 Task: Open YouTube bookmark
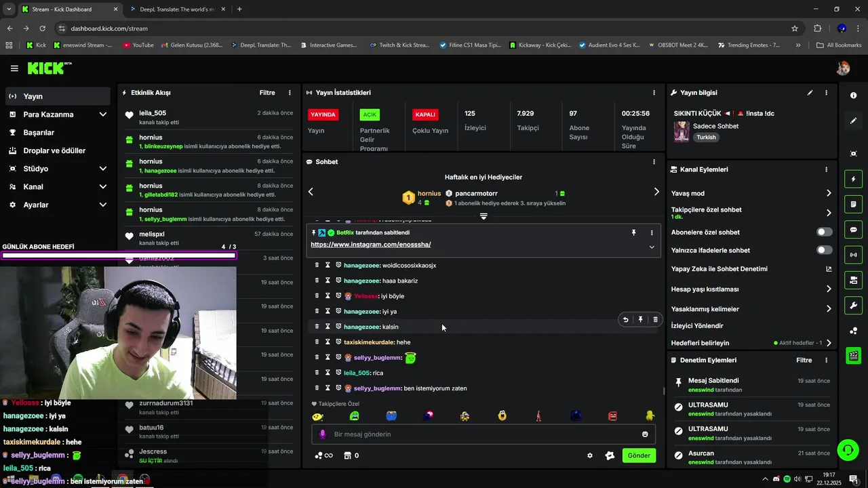coord(138,45)
